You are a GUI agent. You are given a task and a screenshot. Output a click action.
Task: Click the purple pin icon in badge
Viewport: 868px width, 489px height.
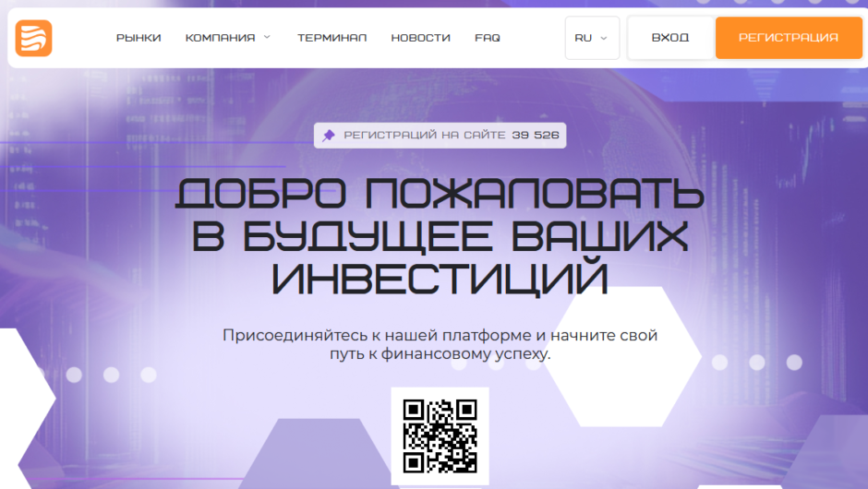329,136
